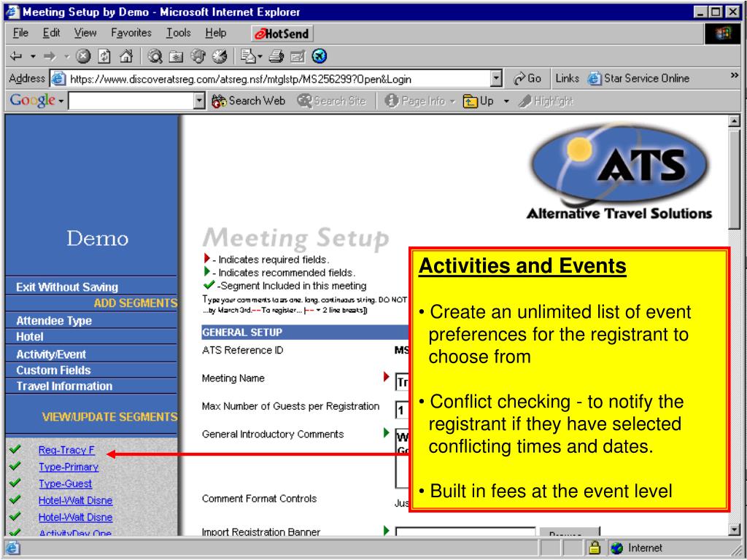Open the Forward button history dropdown
Image resolution: width=747 pixels, height=560 pixels.
(x=66, y=57)
